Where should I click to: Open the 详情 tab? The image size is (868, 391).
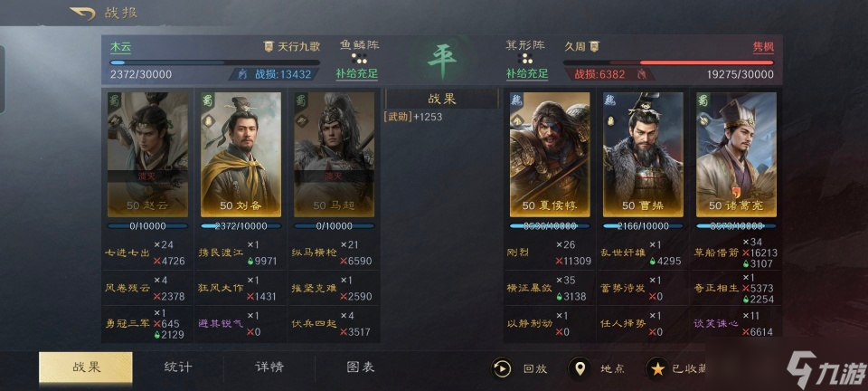coord(269,367)
